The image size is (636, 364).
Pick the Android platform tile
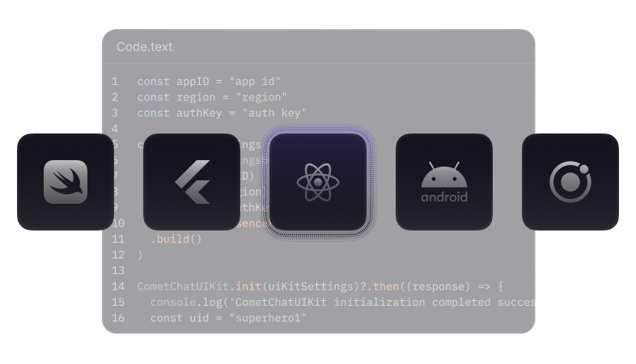point(444,181)
